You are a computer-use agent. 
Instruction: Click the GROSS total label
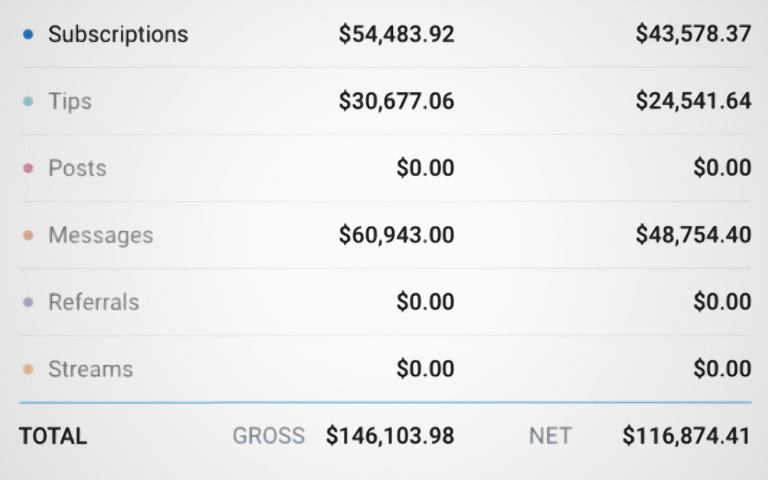click(268, 436)
